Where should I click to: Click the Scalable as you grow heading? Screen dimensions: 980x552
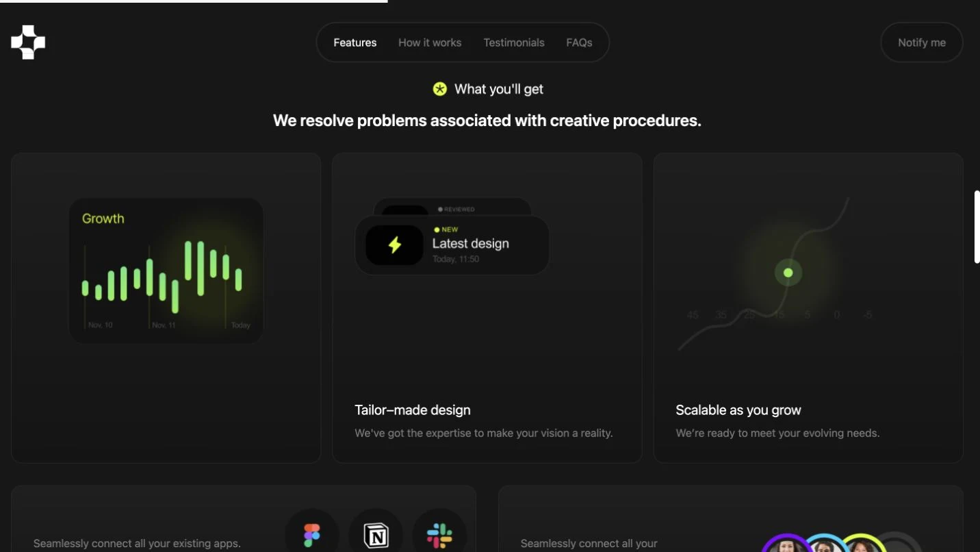(738, 410)
